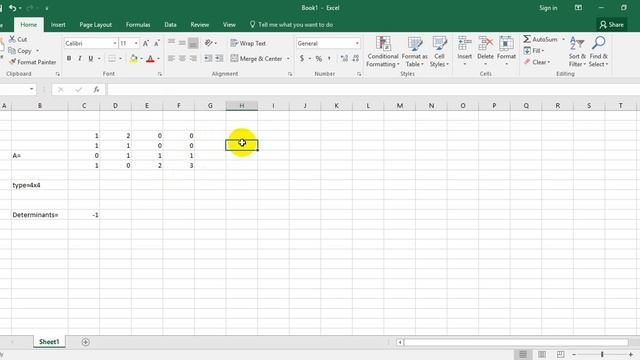Apply Comma Style format

[x=329, y=58]
